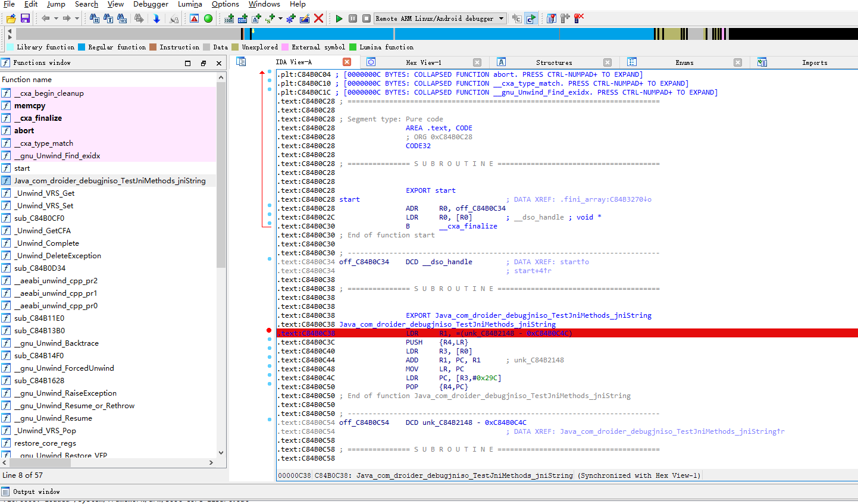Click the red triangle problems list icon
858x504 pixels.
click(x=195, y=18)
